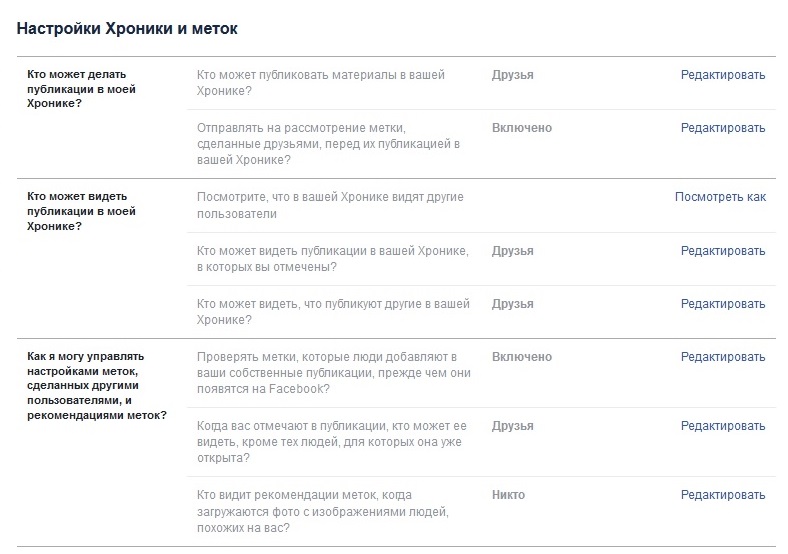Edit review of tags added to your posts
The height and width of the screenshot is (554, 788).
click(723, 357)
